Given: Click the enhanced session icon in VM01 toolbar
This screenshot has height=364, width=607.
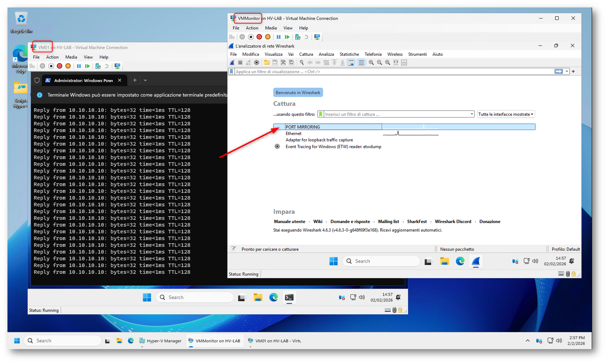Looking at the screenshot, I should pyautogui.click(x=117, y=66).
